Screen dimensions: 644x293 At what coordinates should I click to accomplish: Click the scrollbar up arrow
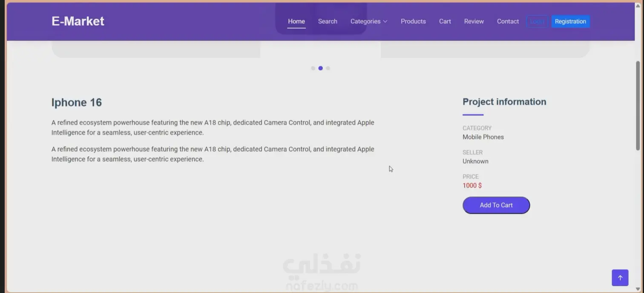pos(638,6)
